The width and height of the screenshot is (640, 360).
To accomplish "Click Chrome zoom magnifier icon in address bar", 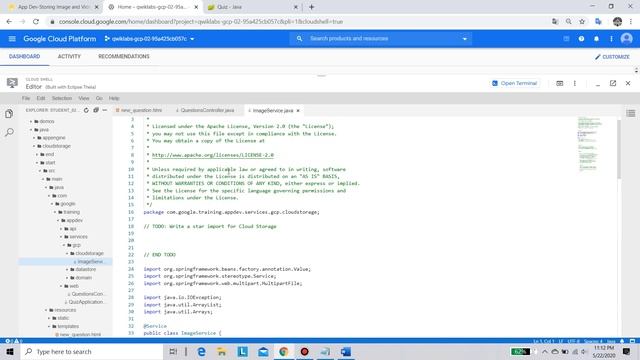I will coord(569,22).
